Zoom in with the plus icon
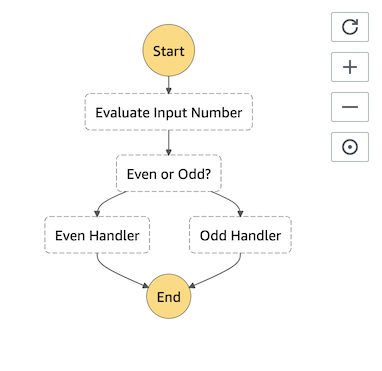Viewport: 382px width, 371px height. coord(350,67)
